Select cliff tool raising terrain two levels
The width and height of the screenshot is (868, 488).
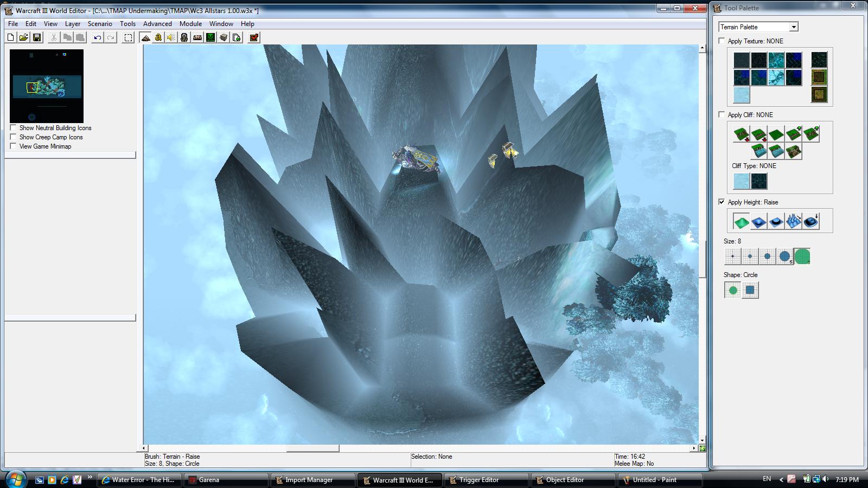coord(810,134)
